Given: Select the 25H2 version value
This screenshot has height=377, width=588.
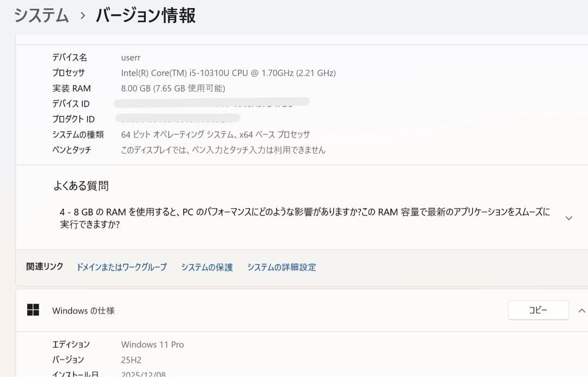Looking at the screenshot, I should [x=131, y=360].
